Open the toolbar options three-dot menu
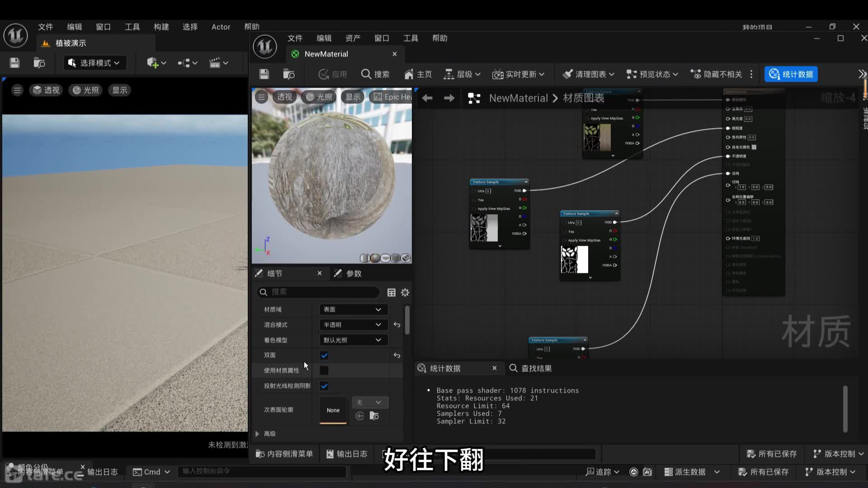 [x=751, y=74]
